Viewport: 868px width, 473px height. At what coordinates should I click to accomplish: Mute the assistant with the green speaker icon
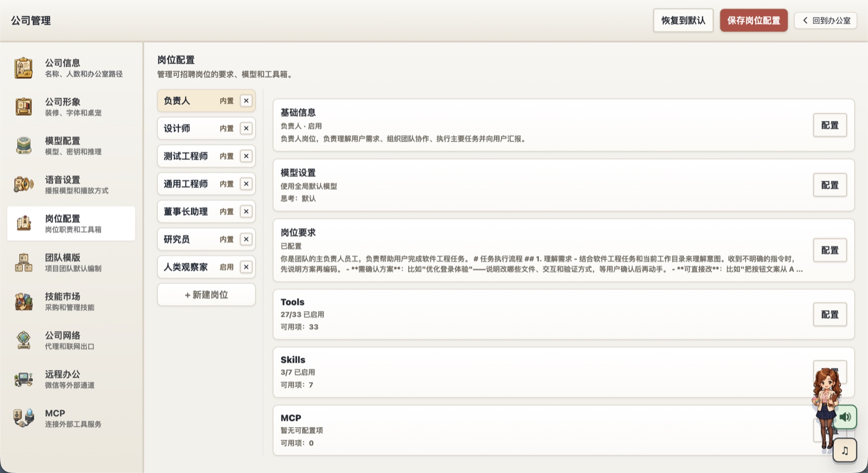(845, 417)
